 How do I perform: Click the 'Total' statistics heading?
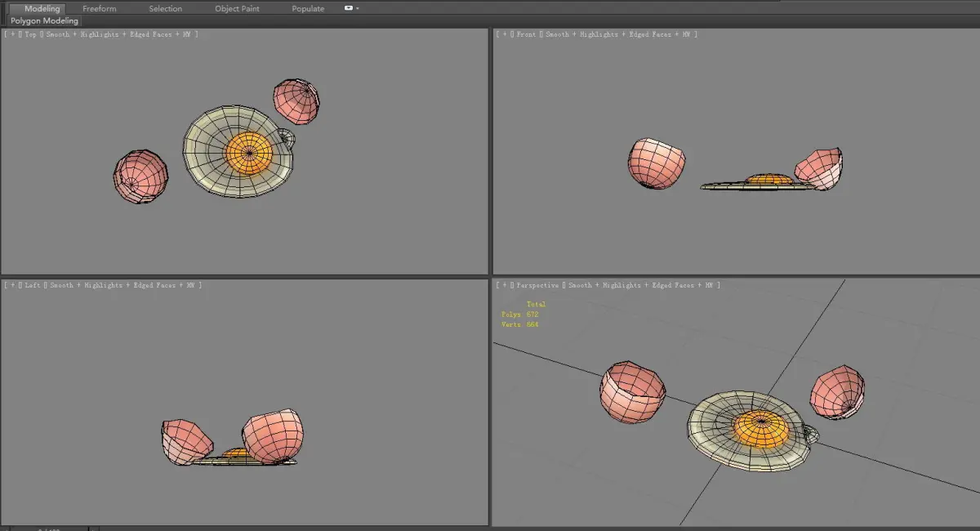[536, 304]
